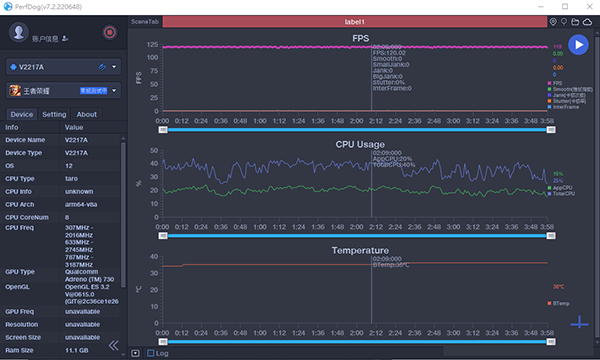Switch to the Device tab

21,114
